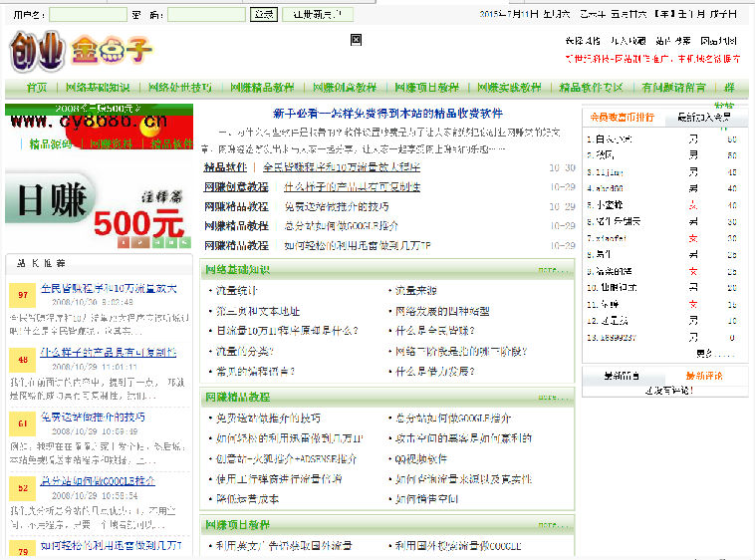Click more in 网络基础知识 section header
Viewport: 755px width, 560px height.
coord(554,270)
